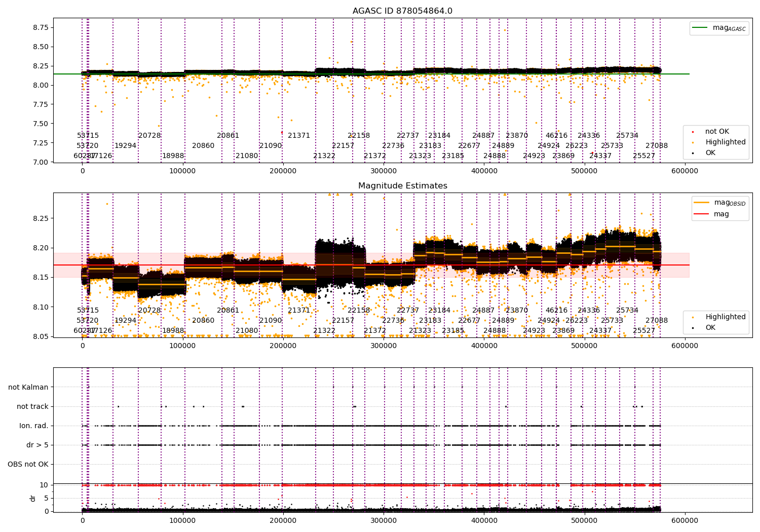
Task: Click the 8.15 y-axis tick label
Action: point(40,277)
